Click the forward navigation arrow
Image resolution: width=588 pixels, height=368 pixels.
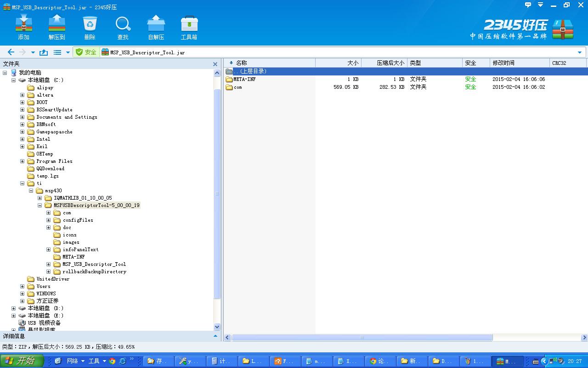[22, 52]
